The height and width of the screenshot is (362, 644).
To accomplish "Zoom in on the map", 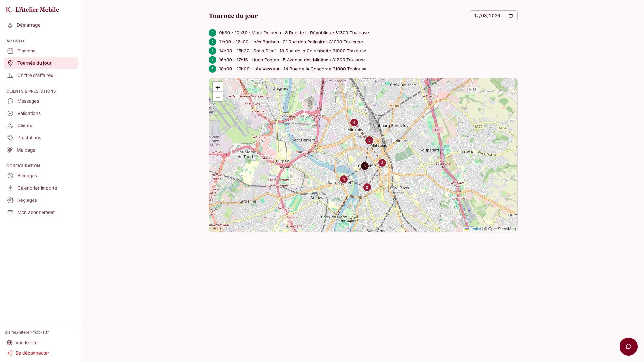I will [x=218, y=88].
